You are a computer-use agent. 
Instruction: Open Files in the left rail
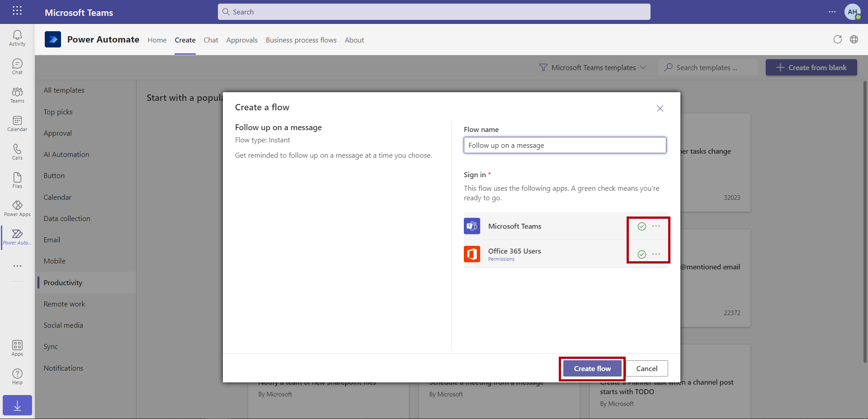click(17, 180)
